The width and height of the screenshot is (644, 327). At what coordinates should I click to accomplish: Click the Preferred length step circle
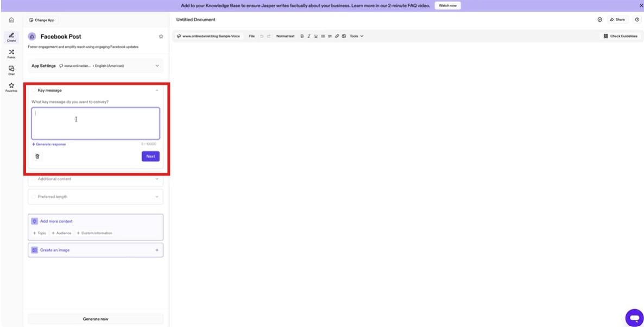pos(34,197)
